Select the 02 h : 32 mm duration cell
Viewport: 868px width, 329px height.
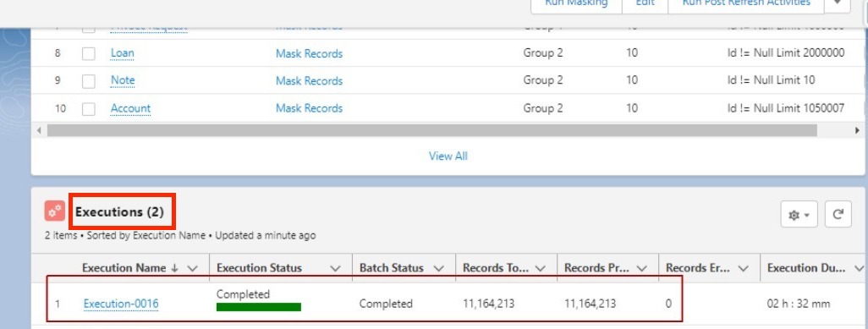click(x=799, y=304)
